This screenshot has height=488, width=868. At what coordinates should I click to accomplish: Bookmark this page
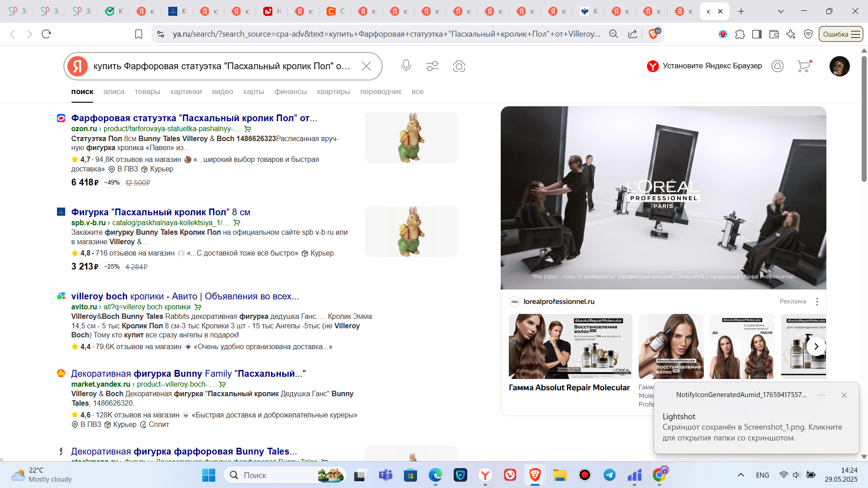pyautogui.click(x=138, y=34)
